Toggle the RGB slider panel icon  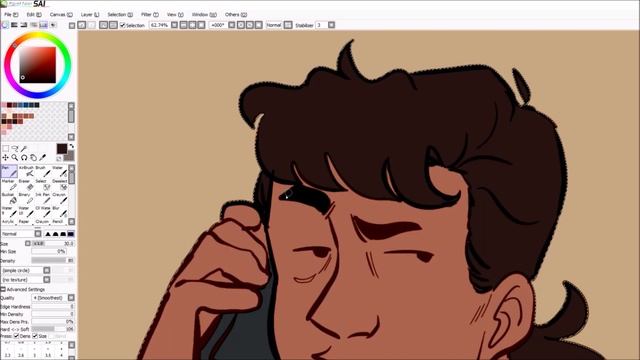point(14,25)
